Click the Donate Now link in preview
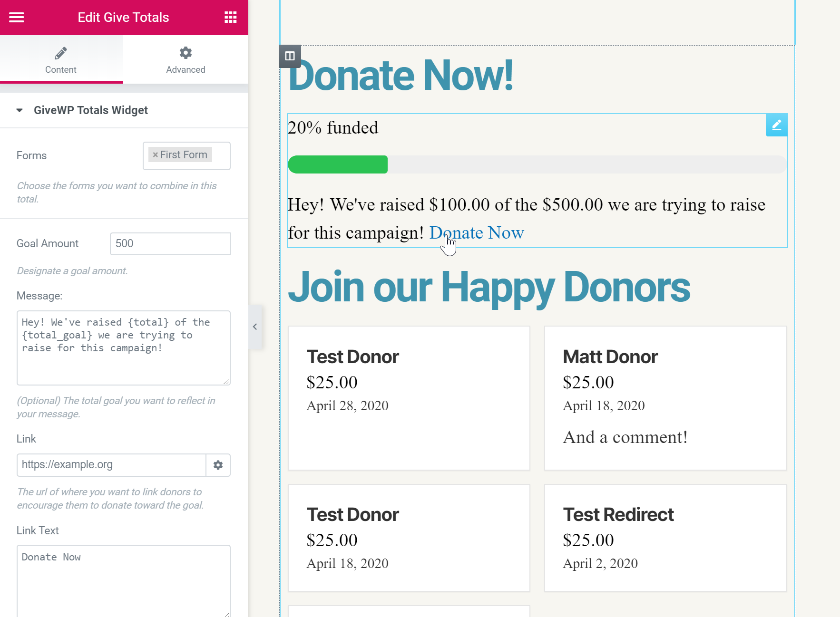This screenshot has width=840, height=617. click(477, 233)
